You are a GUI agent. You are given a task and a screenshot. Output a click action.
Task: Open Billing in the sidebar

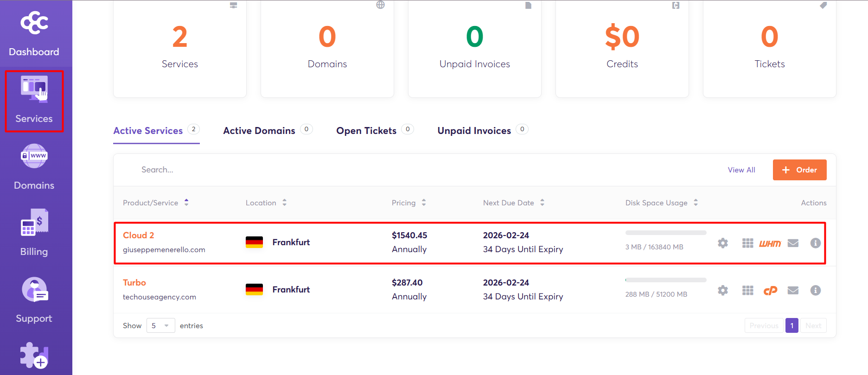point(34,233)
